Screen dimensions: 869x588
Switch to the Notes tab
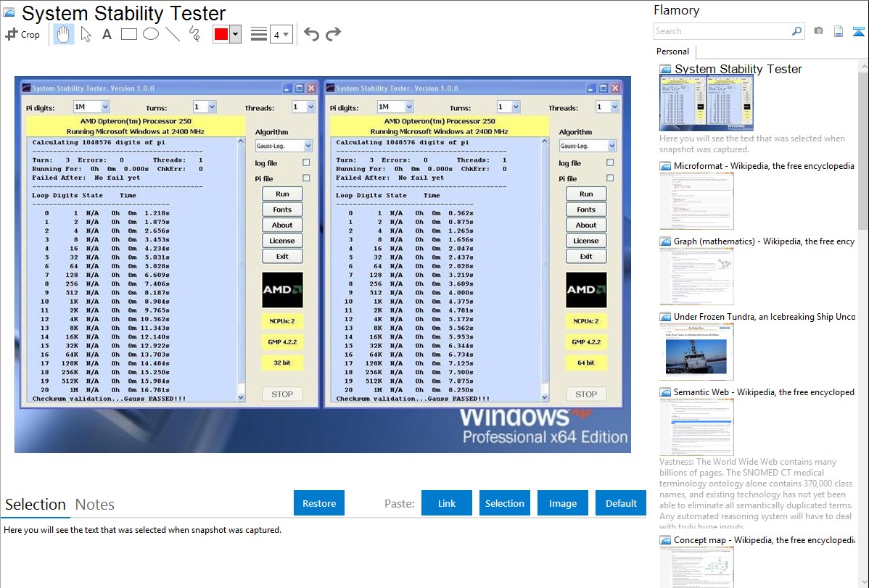[x=95, y=505]
